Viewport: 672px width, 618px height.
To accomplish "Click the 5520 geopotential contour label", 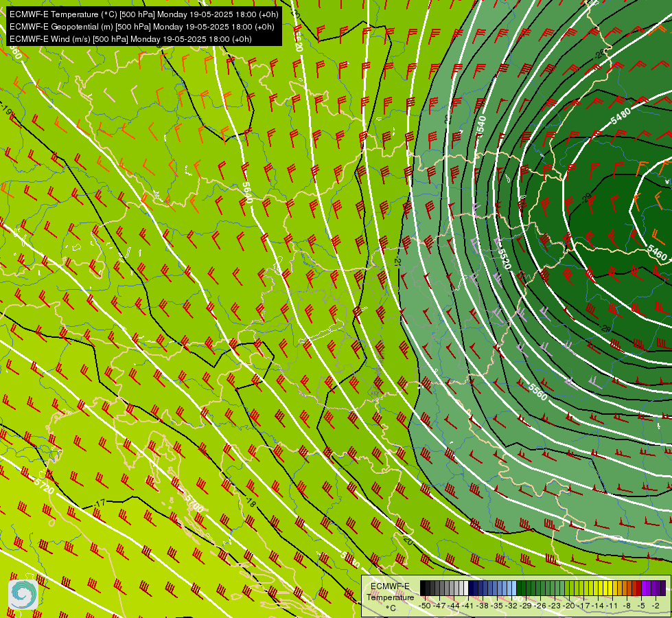I will pyautogui.click(x=504, y=259).
